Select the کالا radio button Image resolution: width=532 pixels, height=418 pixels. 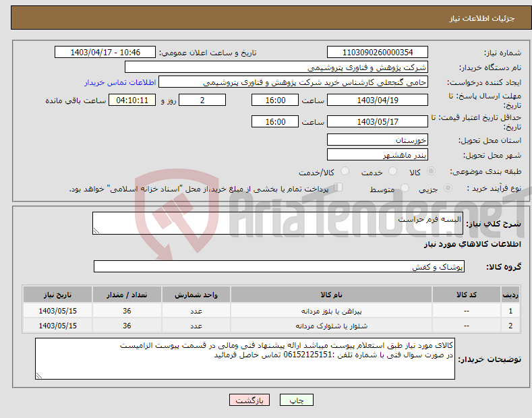[x=431, y=171]
